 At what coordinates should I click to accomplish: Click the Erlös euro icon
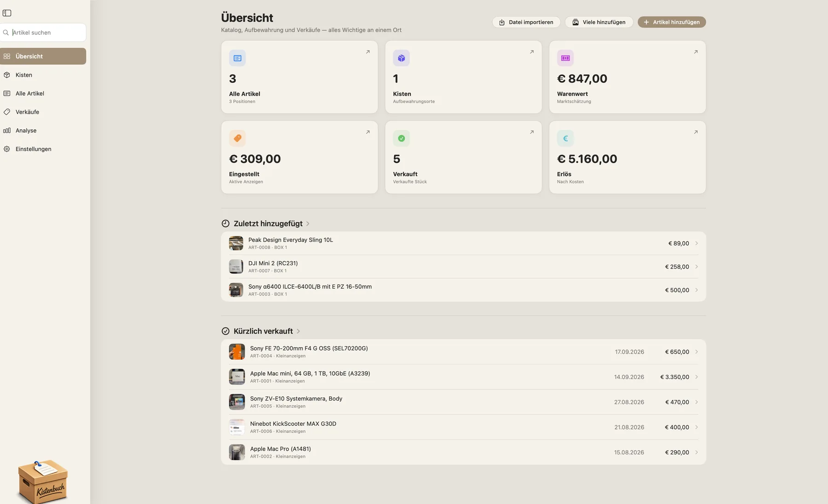pos(565,138)
